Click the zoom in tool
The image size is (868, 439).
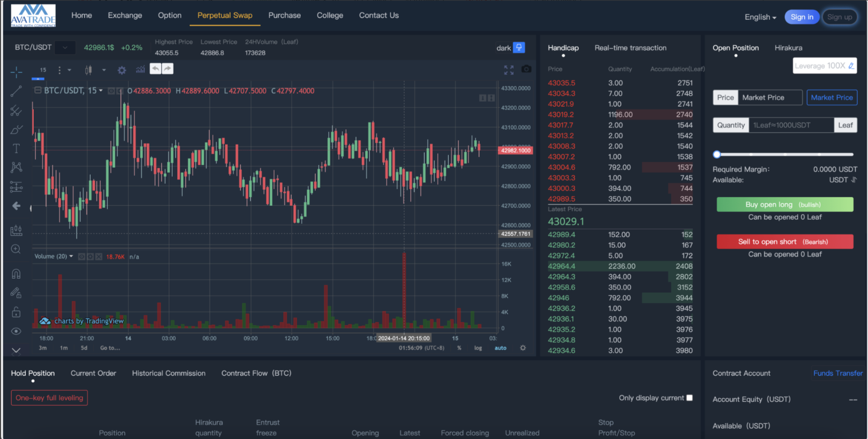[16, 249]
